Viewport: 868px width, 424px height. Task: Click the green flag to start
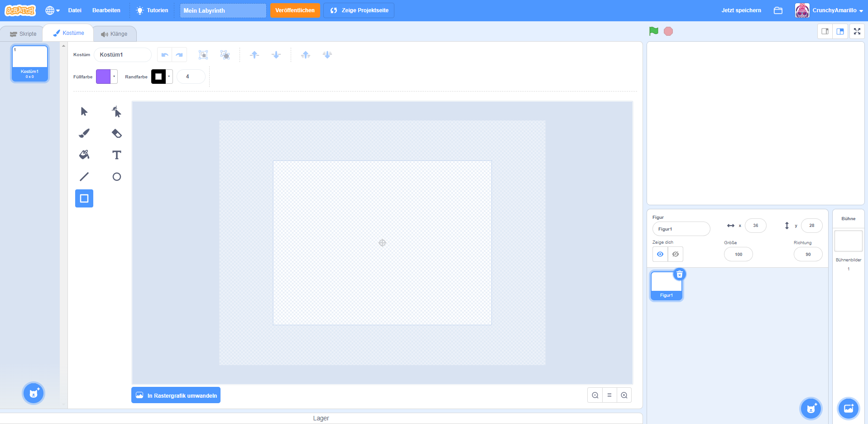pyautogui.click(x=654, y=31)
